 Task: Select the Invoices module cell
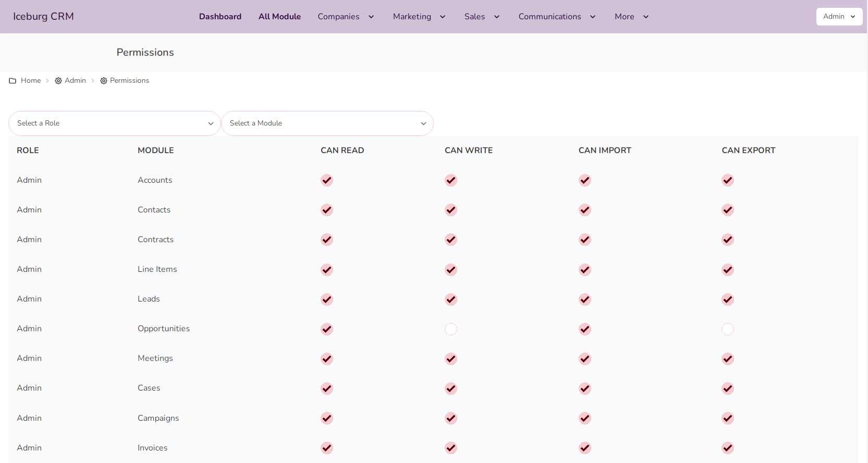(x=153, y=448)
